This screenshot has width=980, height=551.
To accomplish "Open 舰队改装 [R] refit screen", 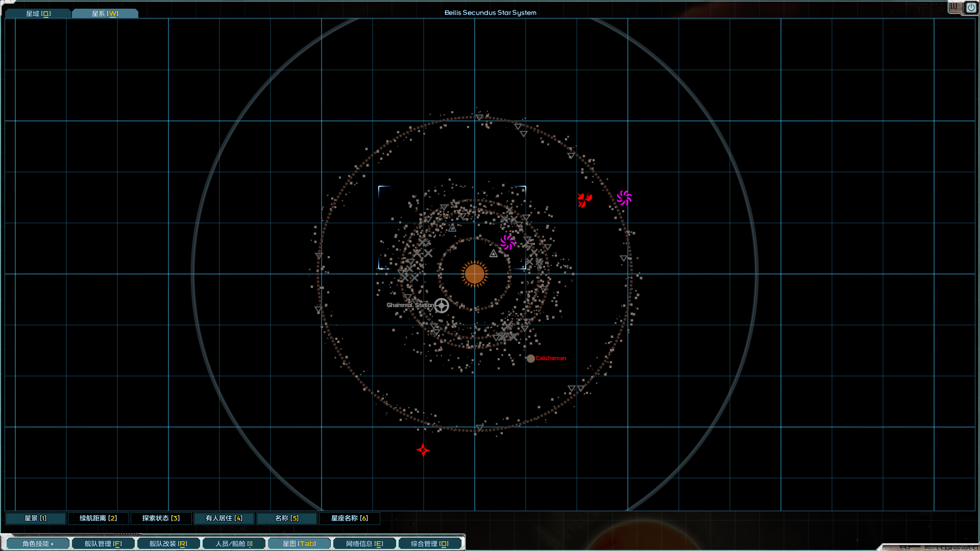I will click(x=168, y=544).
